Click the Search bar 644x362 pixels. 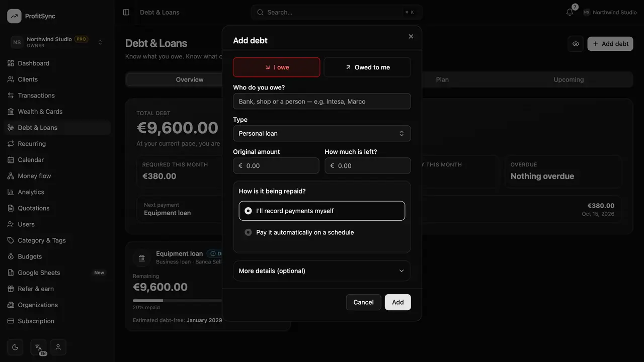[x=336, y=12]
